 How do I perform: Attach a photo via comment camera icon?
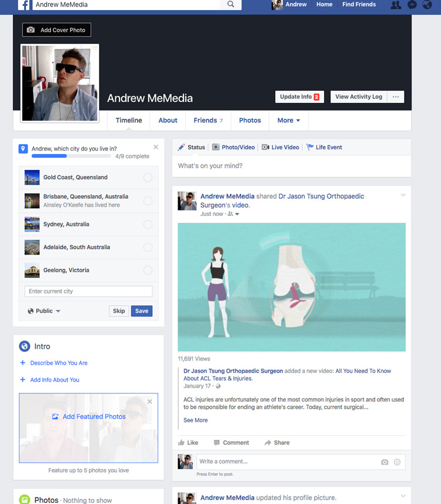point(385,462)
